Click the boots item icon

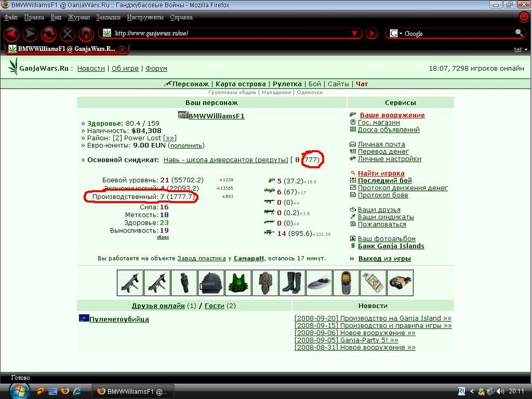tap(292, 283)
